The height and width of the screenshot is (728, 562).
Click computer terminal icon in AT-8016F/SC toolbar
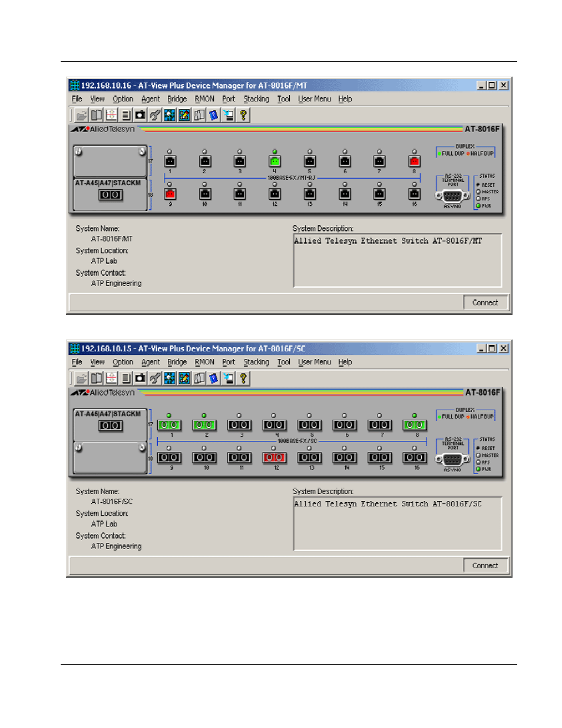click(x=228, y=378)
